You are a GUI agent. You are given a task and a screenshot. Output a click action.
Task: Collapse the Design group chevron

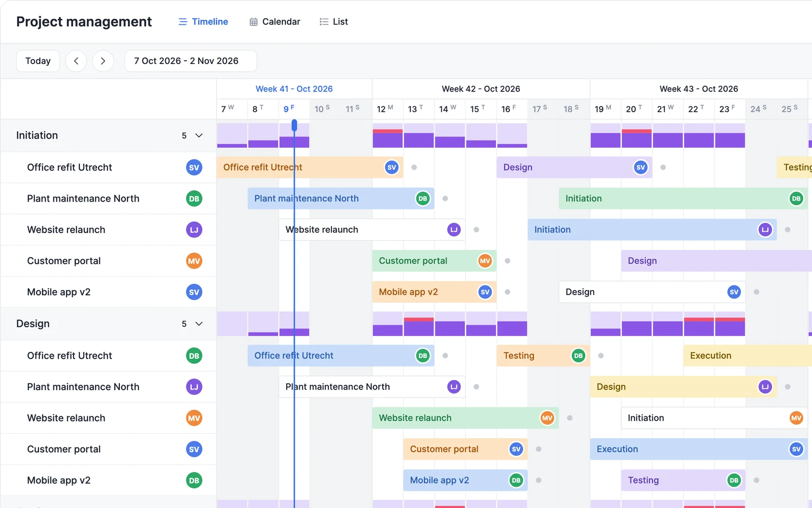pyautogui.click(x=199, y=324)
